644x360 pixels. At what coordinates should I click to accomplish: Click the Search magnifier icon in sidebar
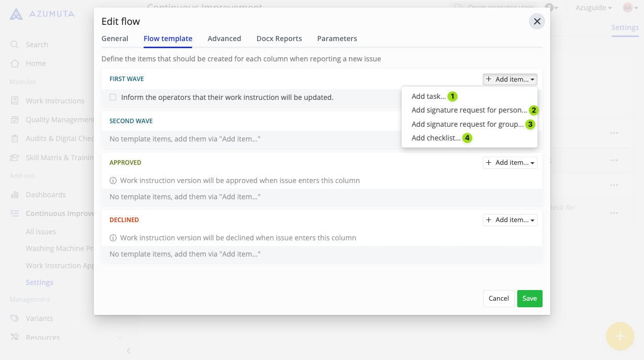15,45
